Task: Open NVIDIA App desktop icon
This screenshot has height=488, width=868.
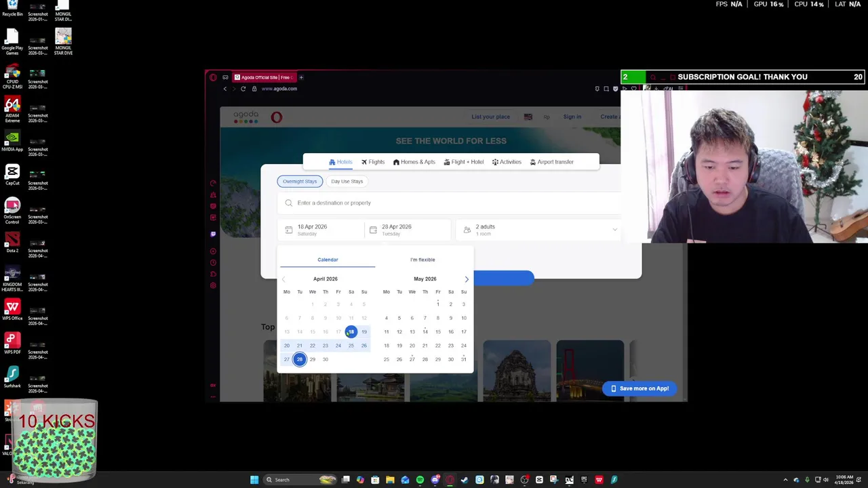Action: click(12, 141)
